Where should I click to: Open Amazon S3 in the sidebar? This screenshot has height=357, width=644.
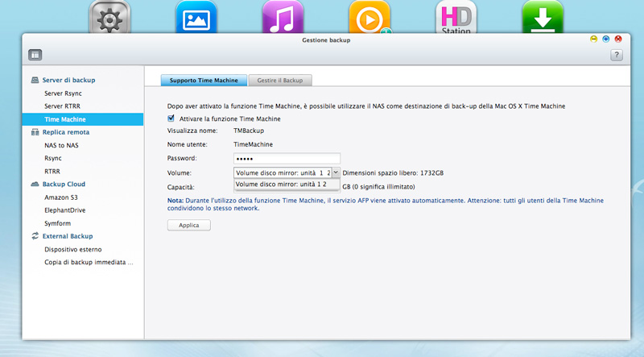point(64,197)
